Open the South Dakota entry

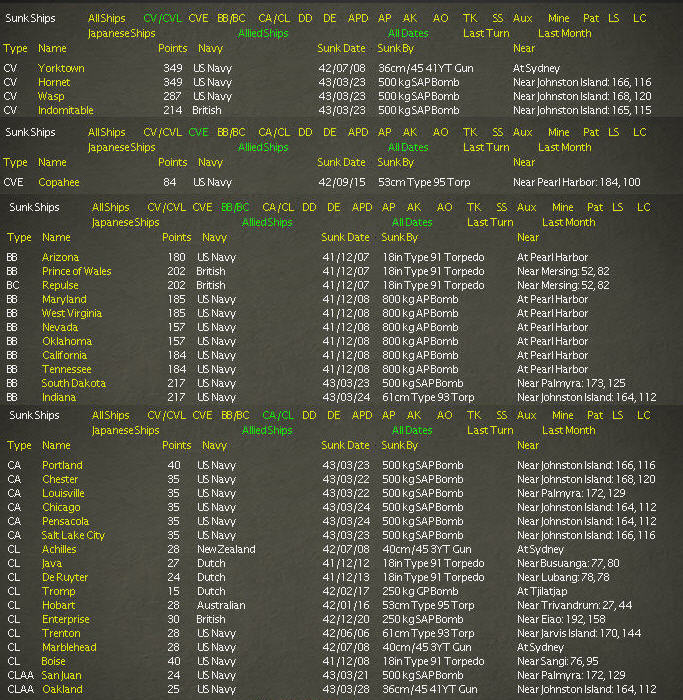click(74, 383)
